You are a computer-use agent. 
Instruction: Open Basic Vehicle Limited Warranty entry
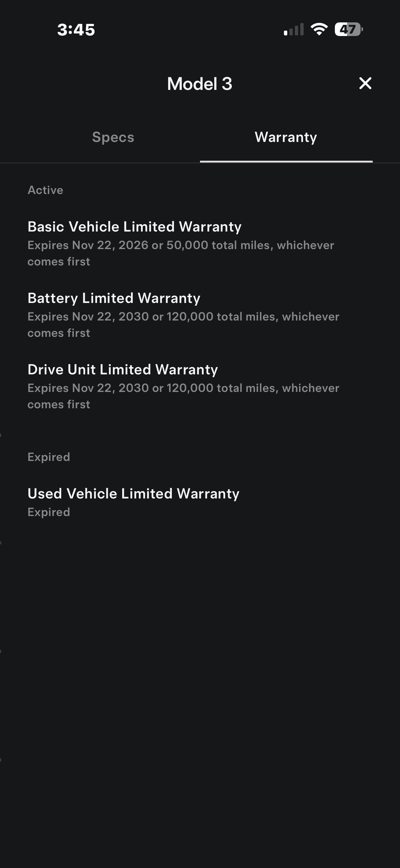[x=135, y=227]
